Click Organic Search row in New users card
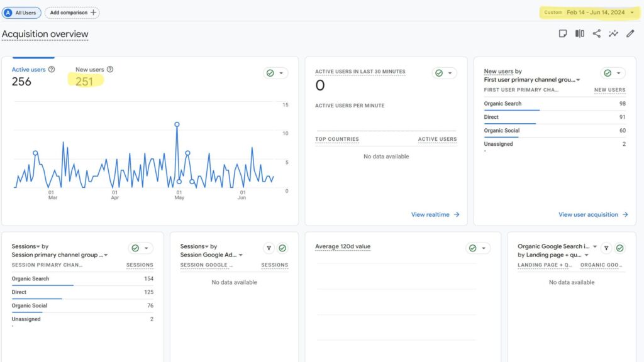 click(x=555, y=104)
